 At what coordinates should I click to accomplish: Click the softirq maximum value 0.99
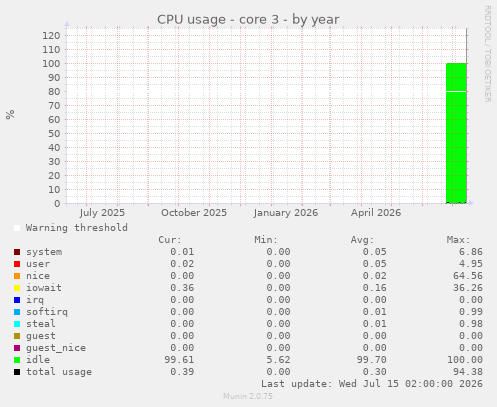point(471,312)
